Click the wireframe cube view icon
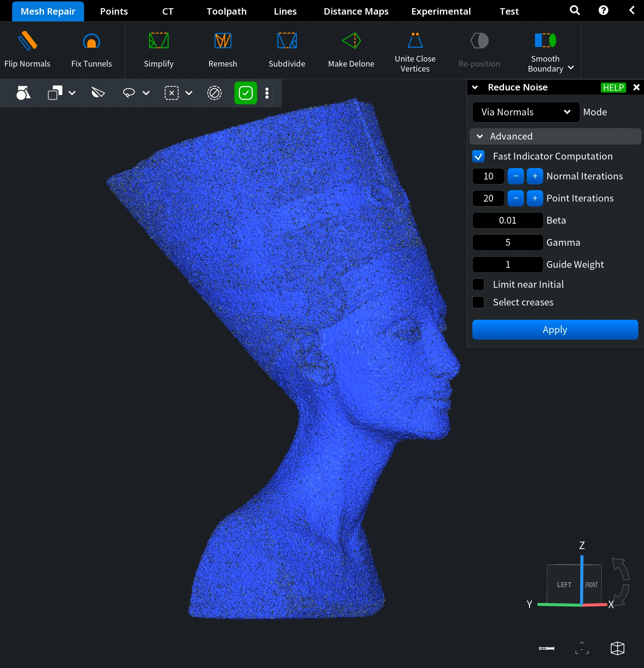This screenshot has height=668, width=644. pyautogui.click(x=618, y=648)
